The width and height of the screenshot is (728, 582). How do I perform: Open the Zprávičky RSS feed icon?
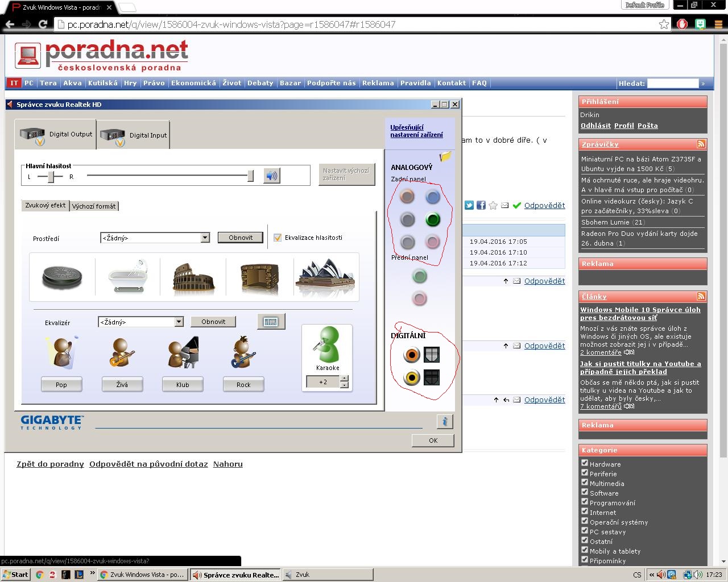pyautogui.click(x=701, y=144)
